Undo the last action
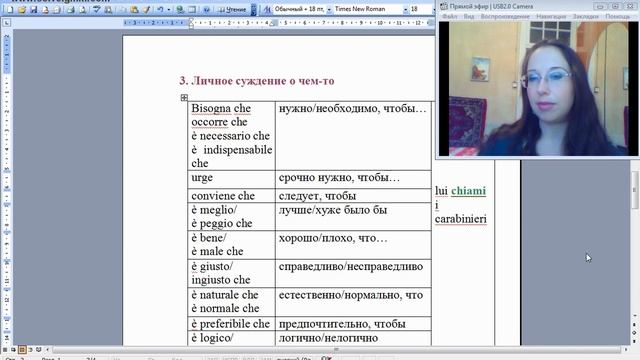Viewport: 640px width, 360px height. coord(160,9)
